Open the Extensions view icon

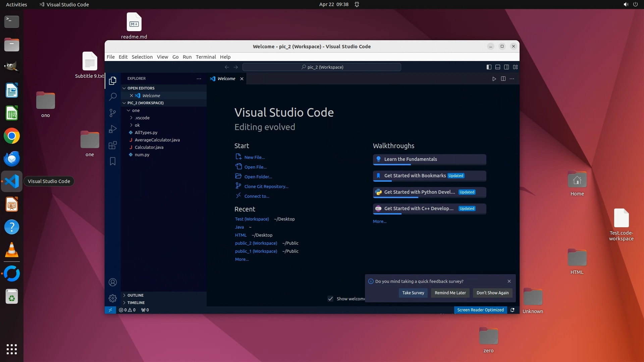coord(113,145)
